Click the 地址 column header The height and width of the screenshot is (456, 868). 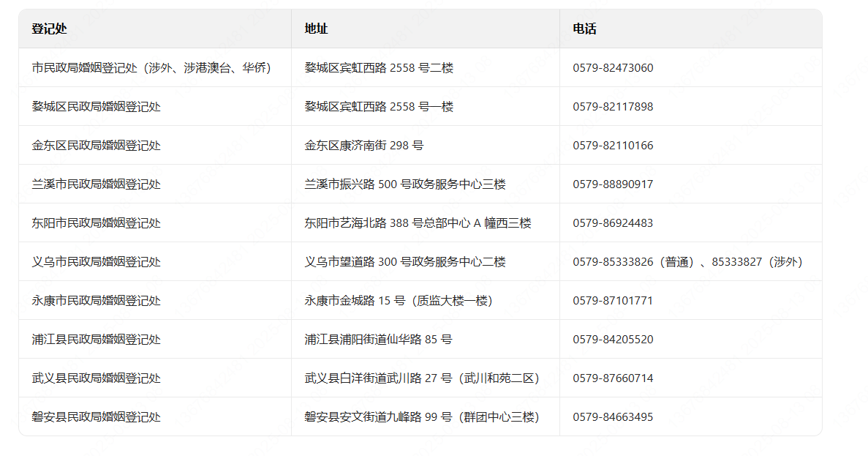point(425,29)
